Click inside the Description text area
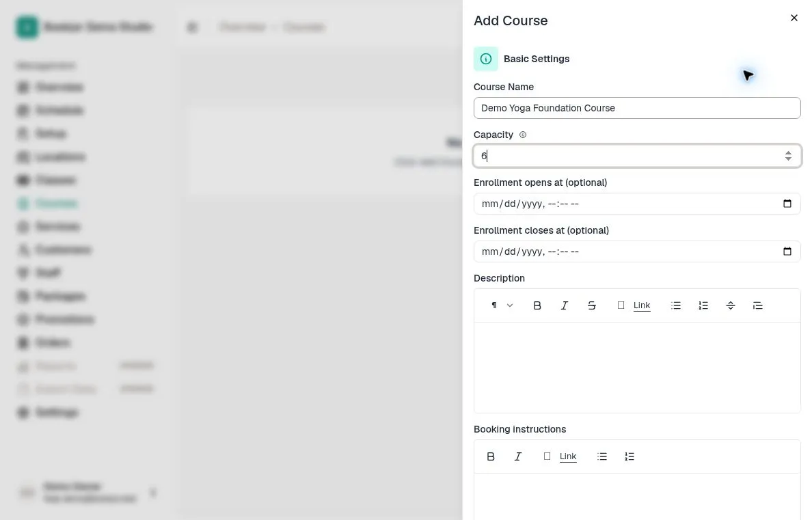812x520 pixels. [637, 368]
